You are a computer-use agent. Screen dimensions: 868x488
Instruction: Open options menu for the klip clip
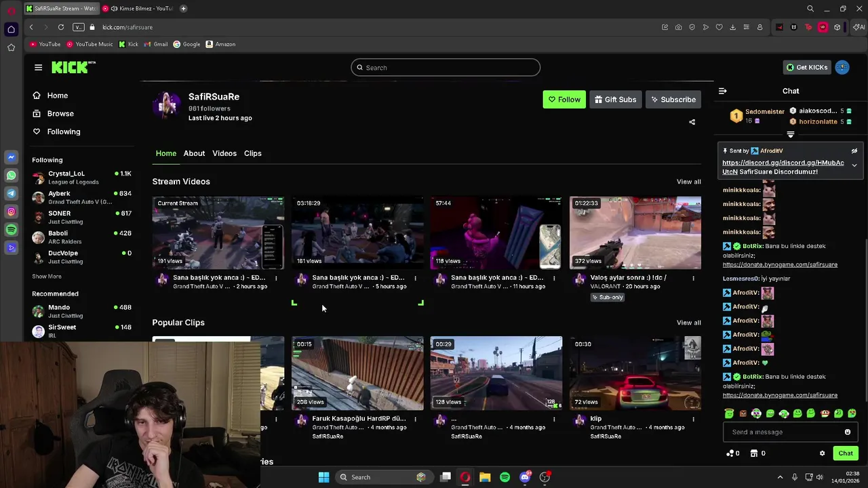pyautogui.click(x=693, y=419)
